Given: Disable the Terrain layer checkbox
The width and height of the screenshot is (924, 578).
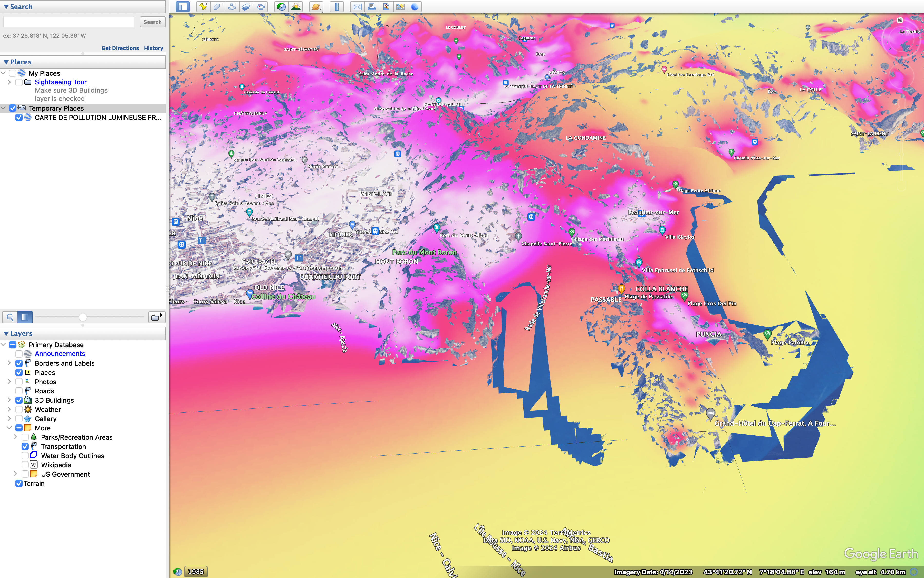Looking at the screenshot, I should (x=19, y=484).
